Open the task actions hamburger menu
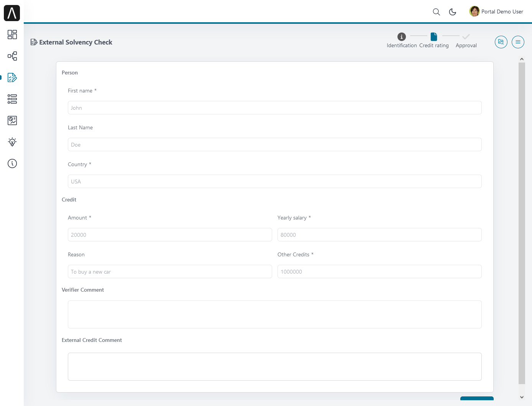 (518, 42)
